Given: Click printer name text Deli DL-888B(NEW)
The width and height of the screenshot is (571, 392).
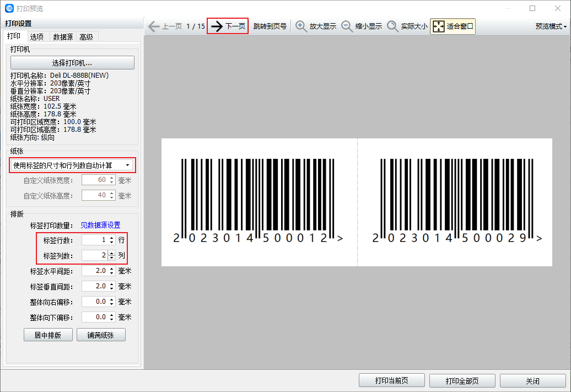Looking at the screenshot, I should [x=79, y=76].
